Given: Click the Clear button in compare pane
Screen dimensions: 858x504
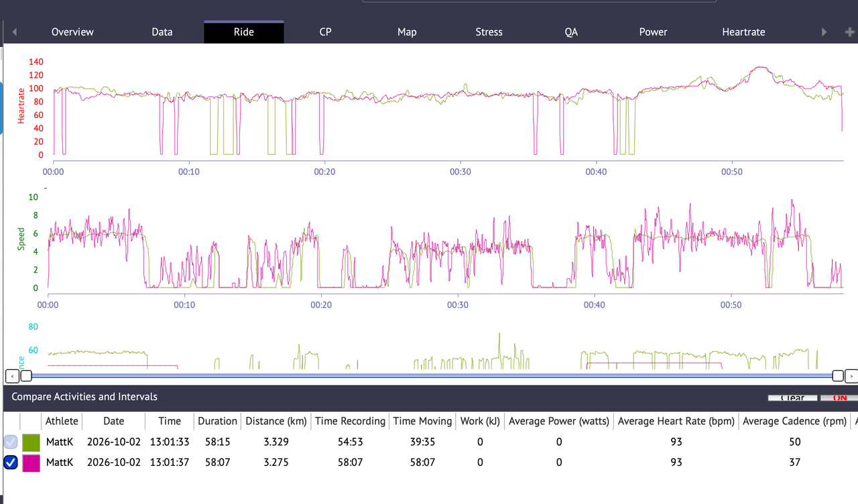Looking at the screenshot, I should coord(793,397).
